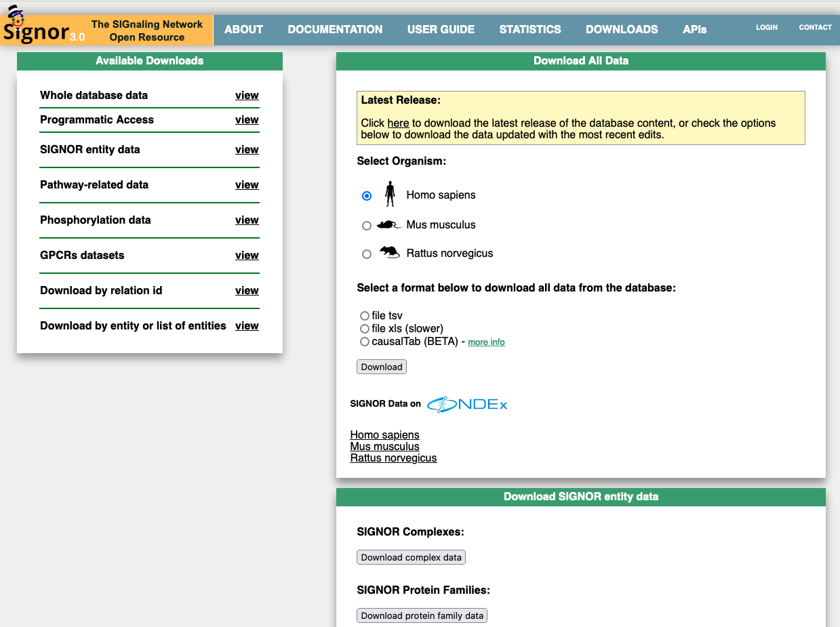Screen dimensions: 840x627
Task: Open the DOWNLOADS menu item
Action: click(622, 30)
